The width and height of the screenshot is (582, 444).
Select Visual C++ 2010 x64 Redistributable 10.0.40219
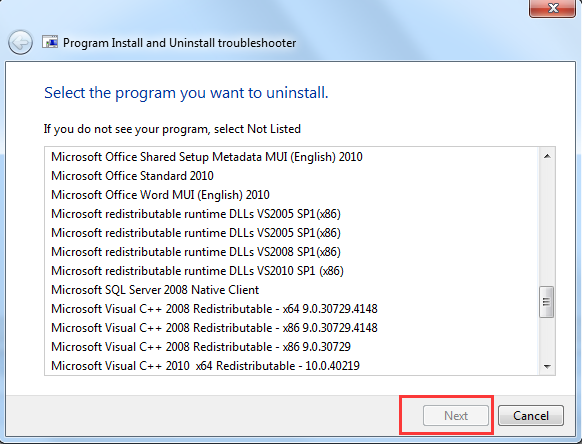click(x=205, y=366)
